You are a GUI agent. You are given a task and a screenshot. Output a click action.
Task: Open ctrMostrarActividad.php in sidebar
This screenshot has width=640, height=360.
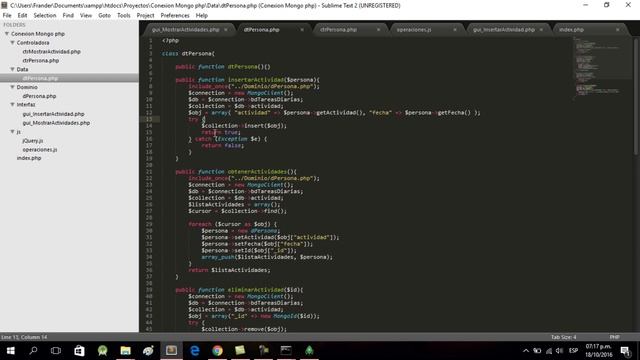(x=51, y=52)
